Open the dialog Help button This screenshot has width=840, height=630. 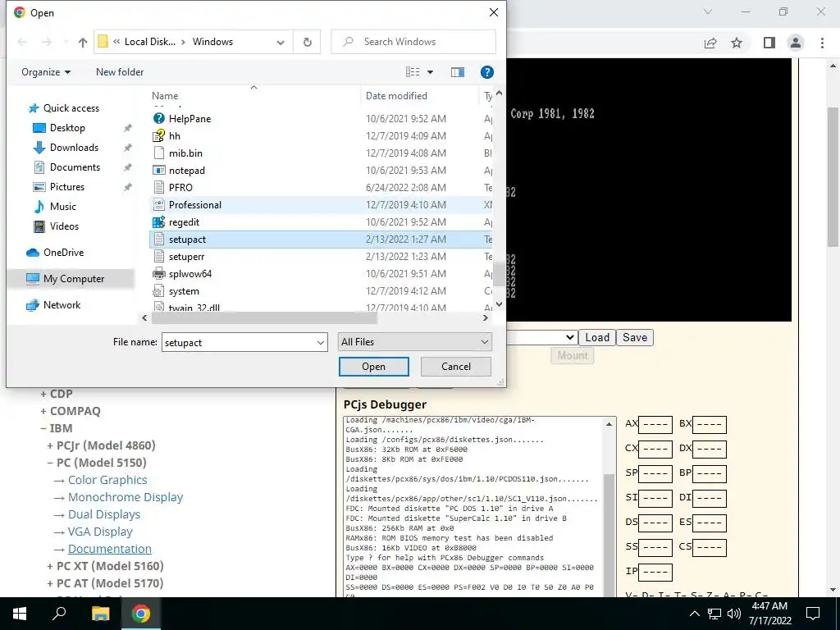click(486, 72)
